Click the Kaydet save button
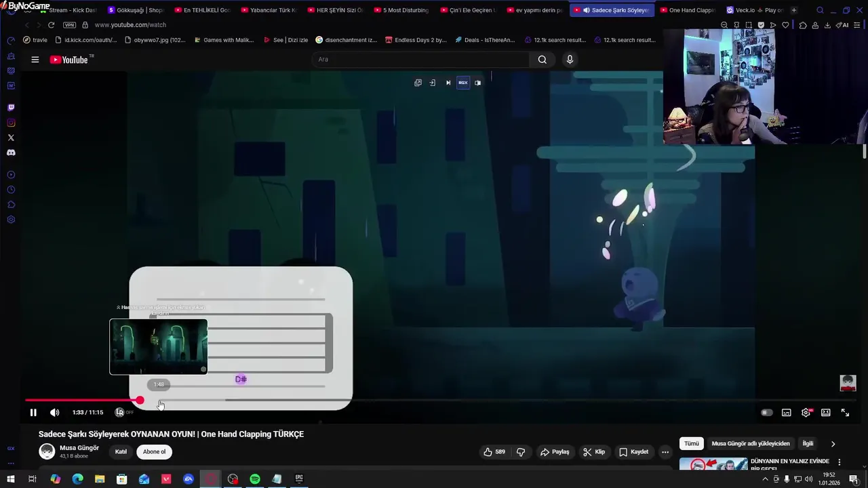Viewport: 868px width, 488px height. point(634,452)
